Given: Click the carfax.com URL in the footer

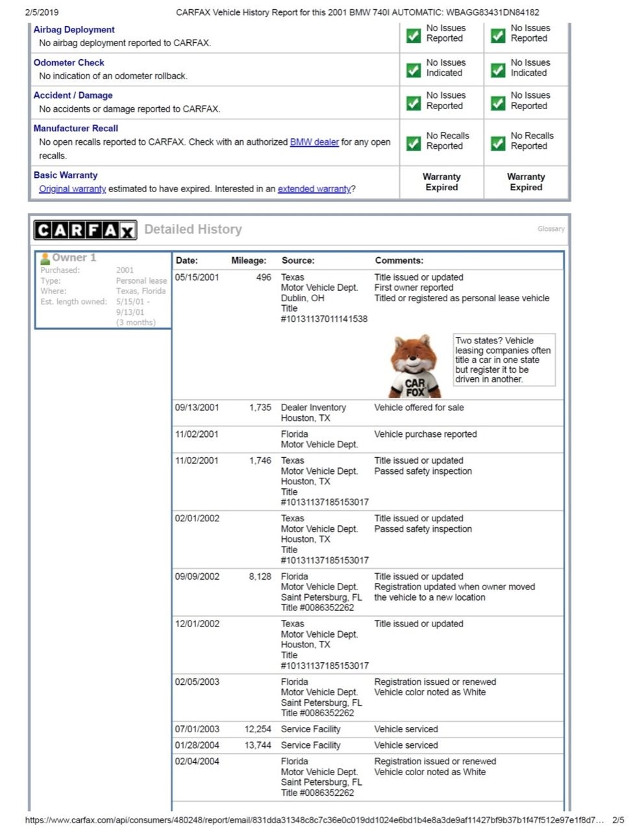Looking at the screenshot, I should point(314,821).
